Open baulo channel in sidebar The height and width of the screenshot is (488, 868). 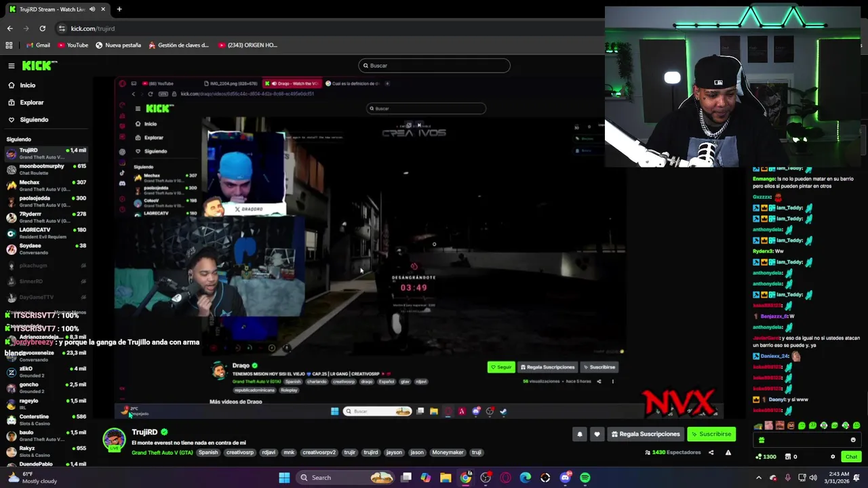(x=46, y=435)
